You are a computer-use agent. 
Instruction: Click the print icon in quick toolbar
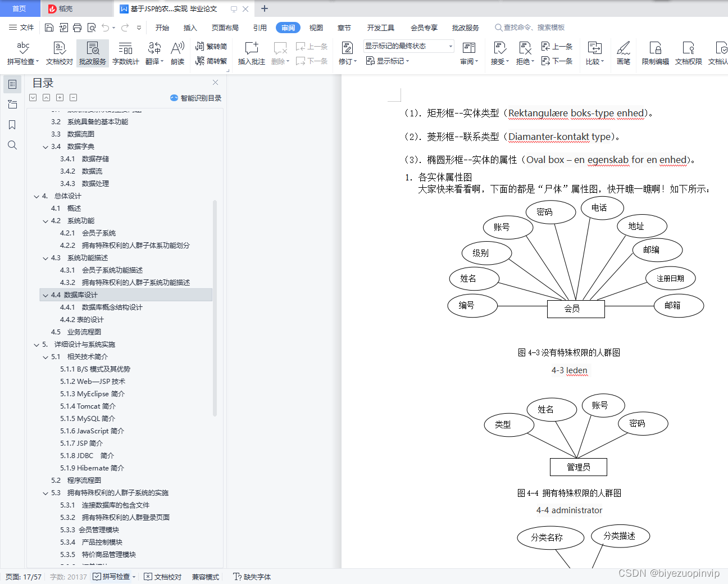pos(78,28)
